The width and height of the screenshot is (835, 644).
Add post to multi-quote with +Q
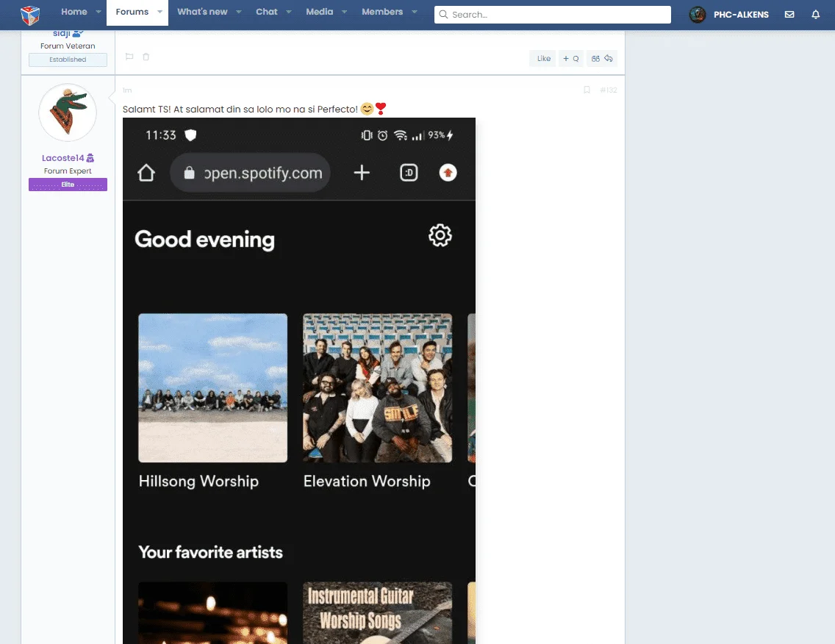pos(570,59)
